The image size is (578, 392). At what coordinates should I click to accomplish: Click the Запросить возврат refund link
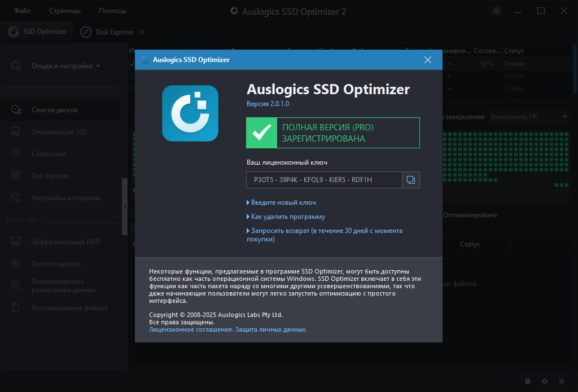(x=325, y=235)
